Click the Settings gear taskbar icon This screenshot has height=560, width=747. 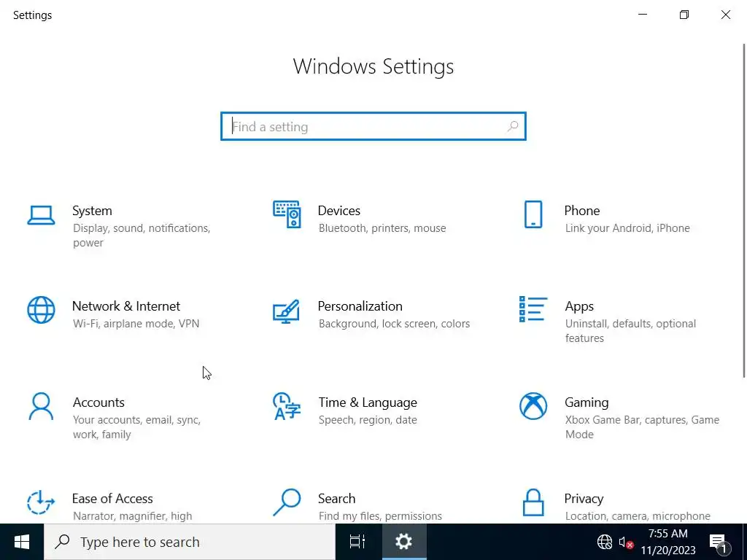pyautogui.click(x=403, y=542)
